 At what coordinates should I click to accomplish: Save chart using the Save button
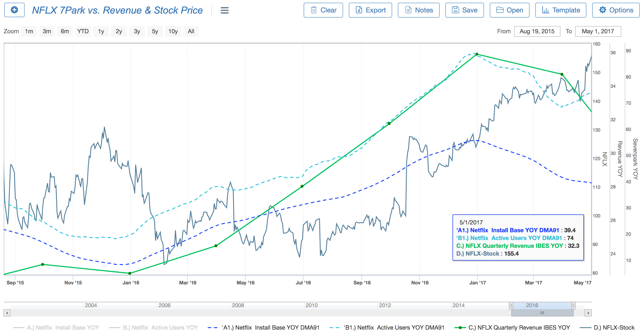point(465,10)
